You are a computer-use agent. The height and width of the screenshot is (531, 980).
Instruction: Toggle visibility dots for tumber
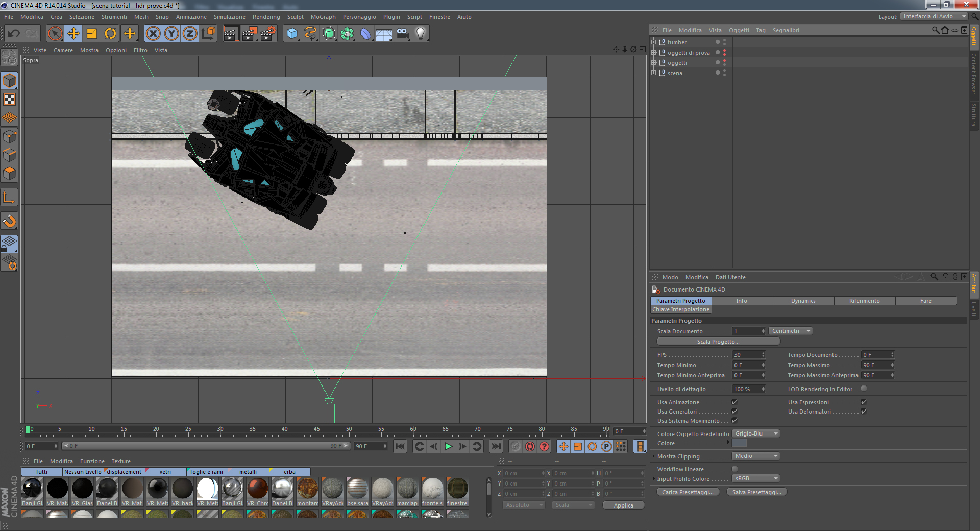click(724, 42)
